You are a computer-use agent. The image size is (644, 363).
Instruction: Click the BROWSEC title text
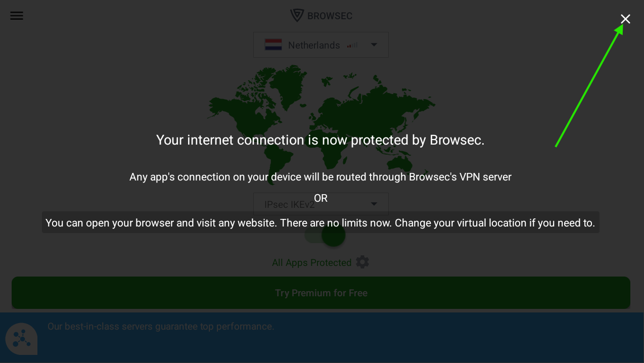point(330,16)
